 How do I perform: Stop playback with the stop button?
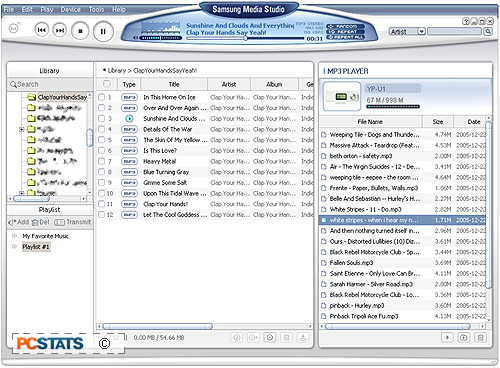pyautogui.click(x=80, y=31)
